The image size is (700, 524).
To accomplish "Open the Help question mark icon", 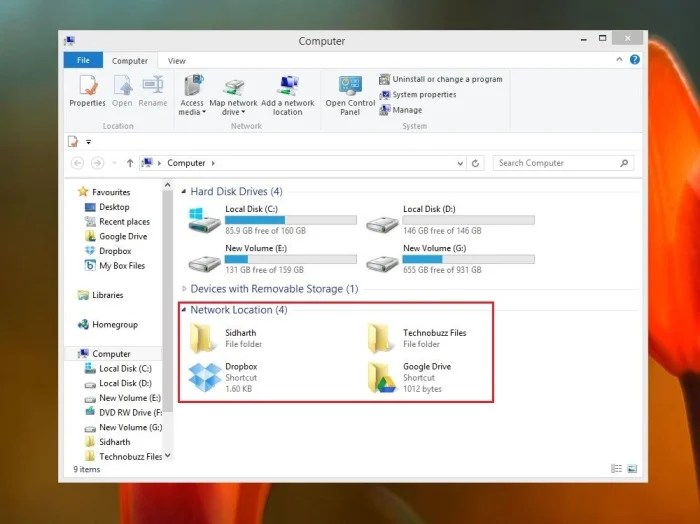I will coord(634,59).
